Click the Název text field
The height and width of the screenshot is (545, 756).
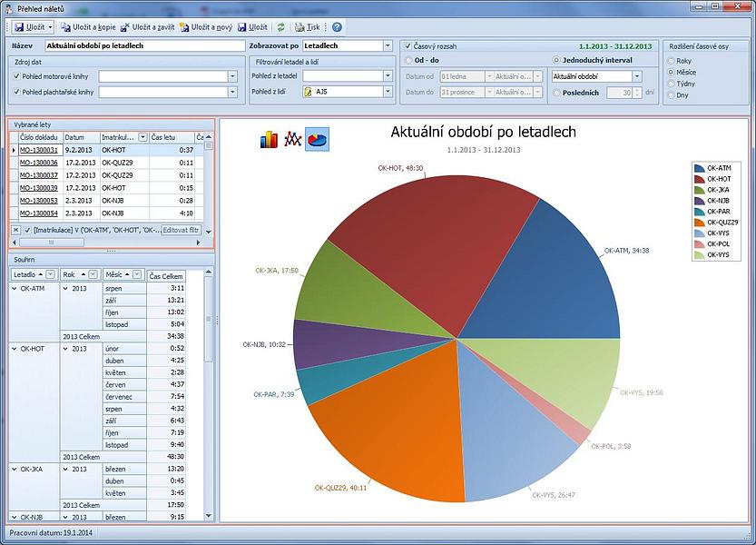pyautogui.click(x=143, y=45)
